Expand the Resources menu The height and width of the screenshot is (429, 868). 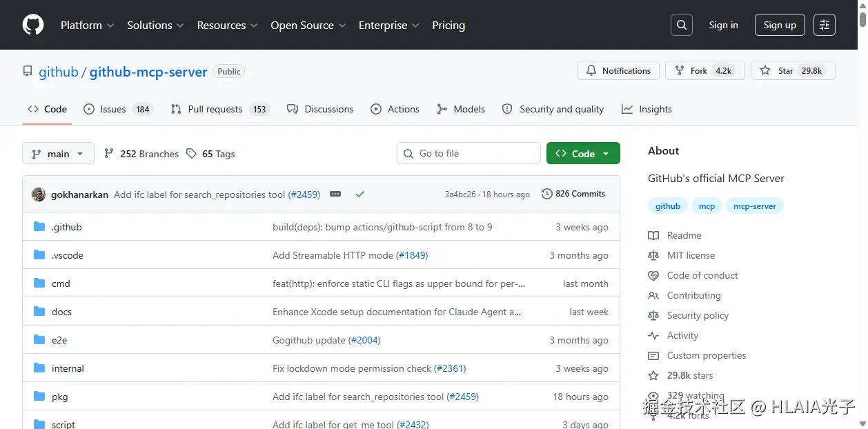(227, 25)
